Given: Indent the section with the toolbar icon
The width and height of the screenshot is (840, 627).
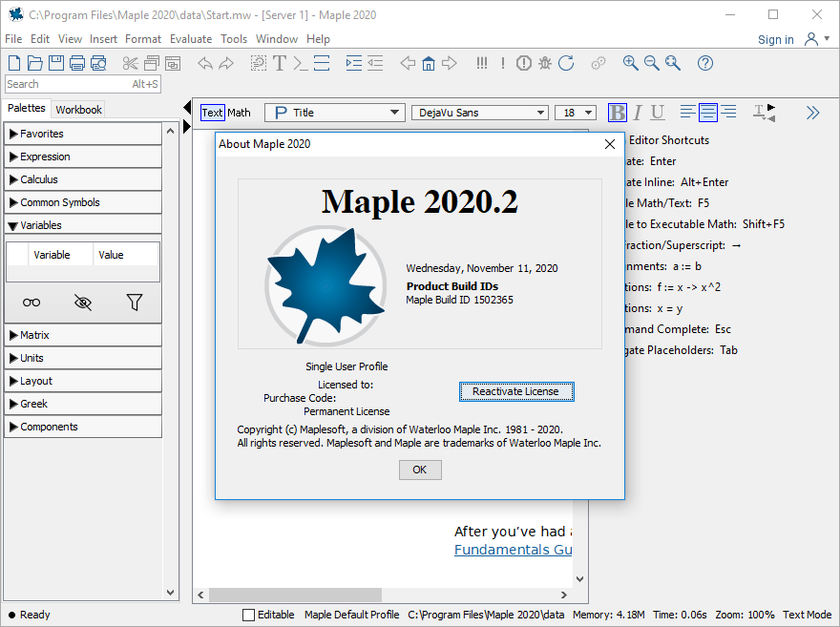Looking at the screenshot, I should [x=353, y=63].
